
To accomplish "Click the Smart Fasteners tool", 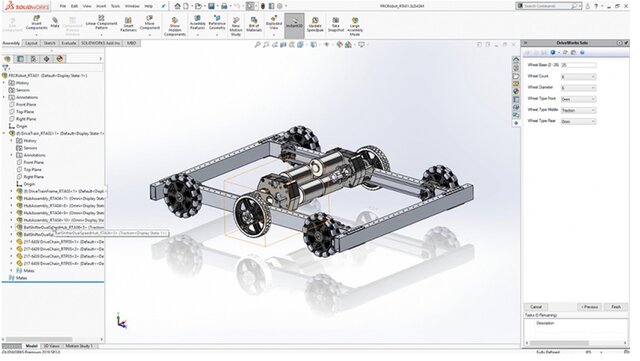I will (128, 25).
